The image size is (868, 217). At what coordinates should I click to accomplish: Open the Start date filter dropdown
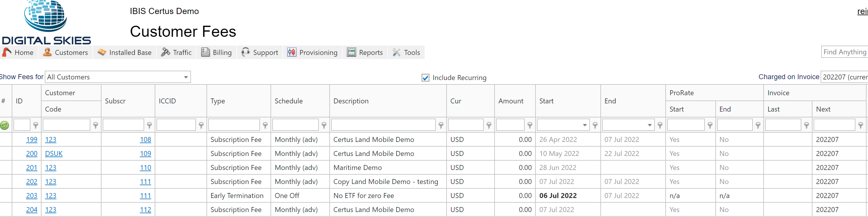coord(585,125)
